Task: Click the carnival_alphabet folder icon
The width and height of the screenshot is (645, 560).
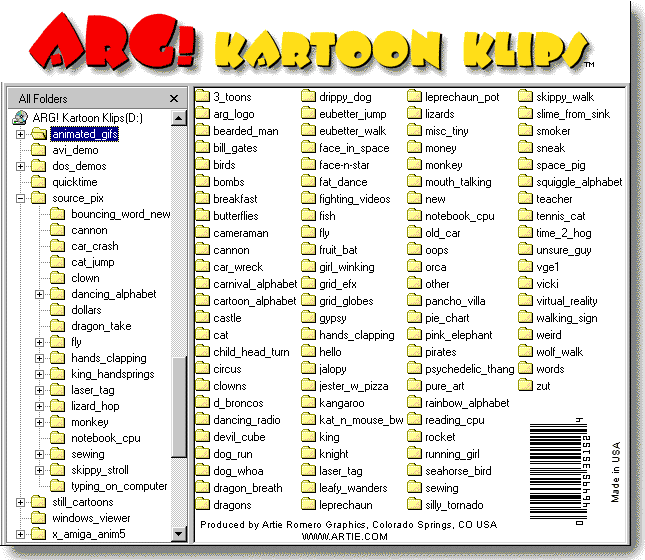Action: (202, 283)
